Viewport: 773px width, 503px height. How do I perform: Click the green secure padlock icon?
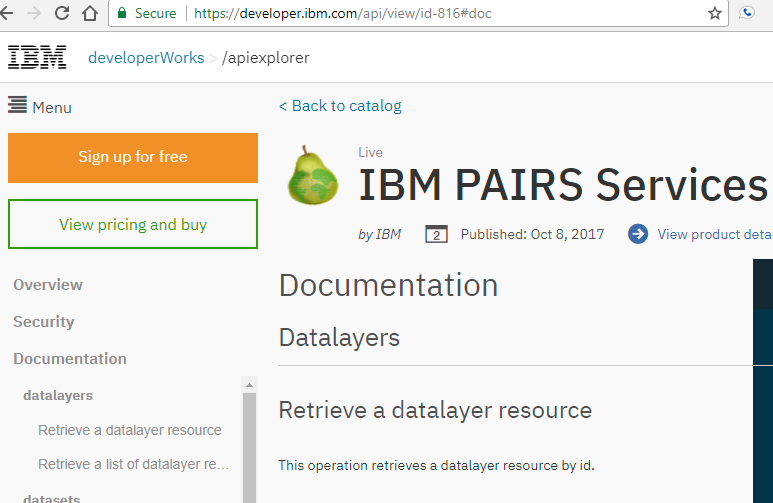point(122,13)
